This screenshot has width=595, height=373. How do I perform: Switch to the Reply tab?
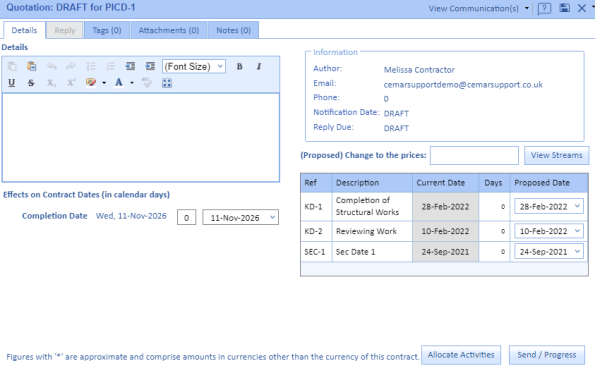point(65,30)
